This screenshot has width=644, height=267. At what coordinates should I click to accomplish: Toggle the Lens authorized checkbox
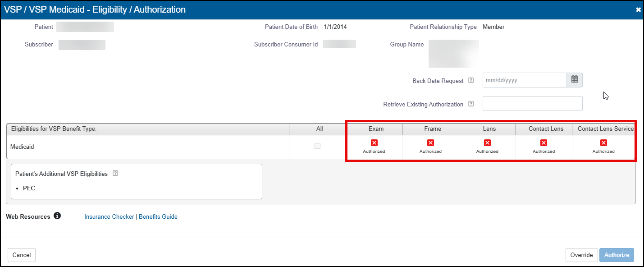pos(487,143)
